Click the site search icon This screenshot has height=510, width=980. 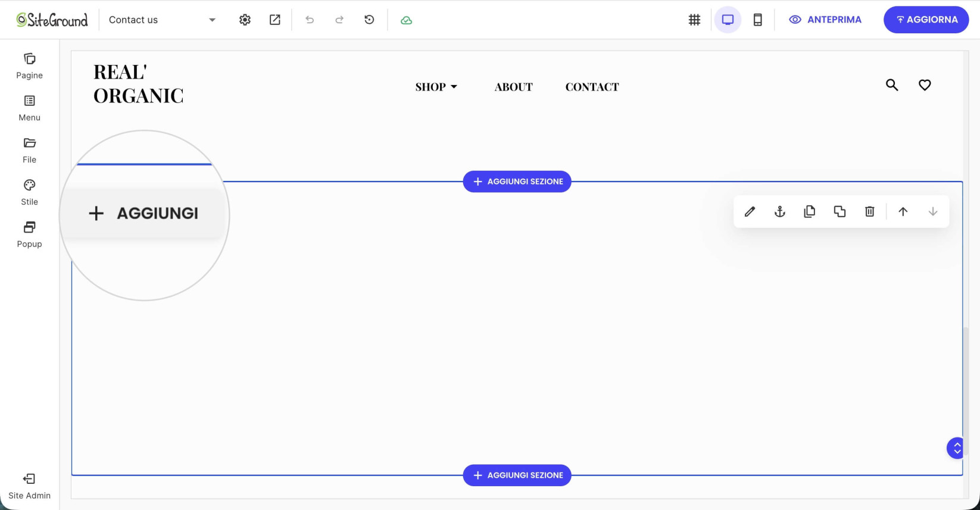pos(892,85)
